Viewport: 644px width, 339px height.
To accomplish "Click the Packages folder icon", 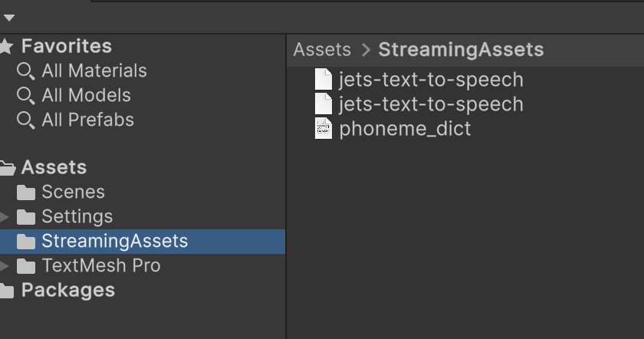I will 6,291.
